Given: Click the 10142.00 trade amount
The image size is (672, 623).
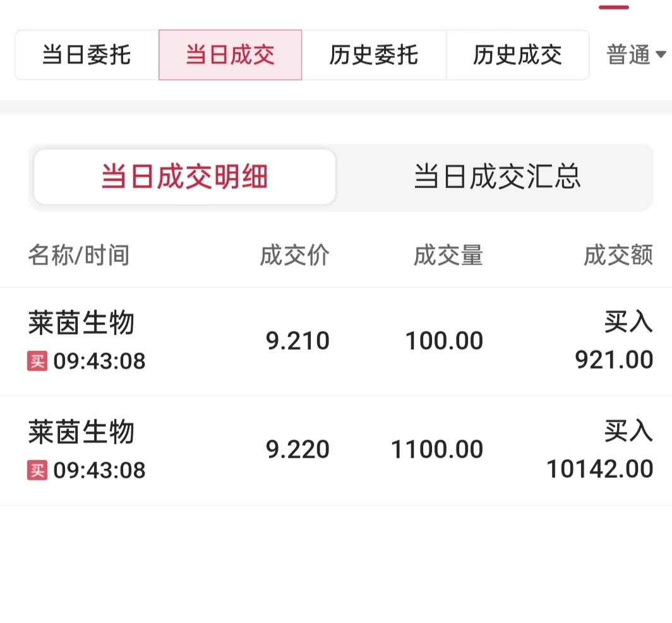Looking at the screenshot, I should 599,470.
